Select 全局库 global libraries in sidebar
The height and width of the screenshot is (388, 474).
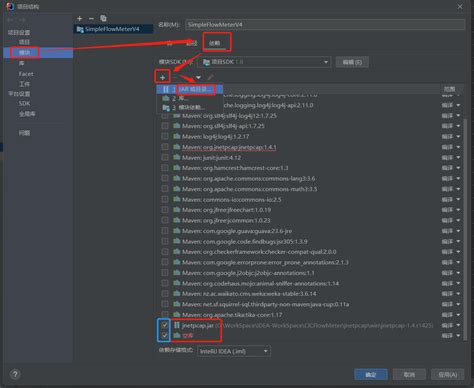point(27,114)
